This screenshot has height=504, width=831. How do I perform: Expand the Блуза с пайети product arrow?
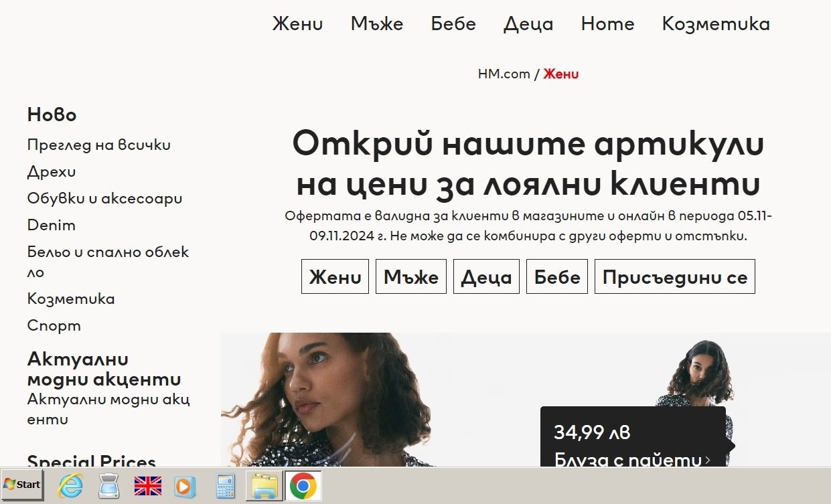point(708,460)
